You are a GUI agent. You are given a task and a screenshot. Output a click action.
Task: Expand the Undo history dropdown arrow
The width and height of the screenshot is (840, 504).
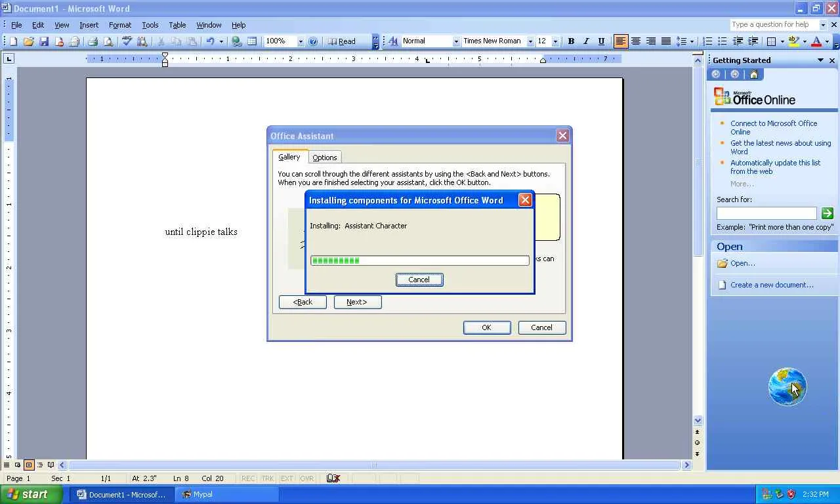[221, 41]
